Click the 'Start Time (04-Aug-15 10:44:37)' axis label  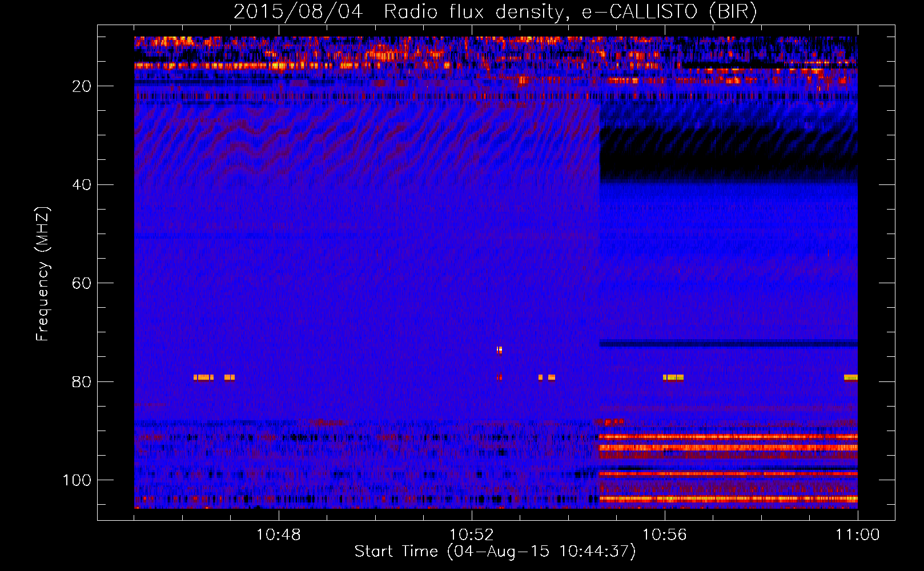click(495, 552)
